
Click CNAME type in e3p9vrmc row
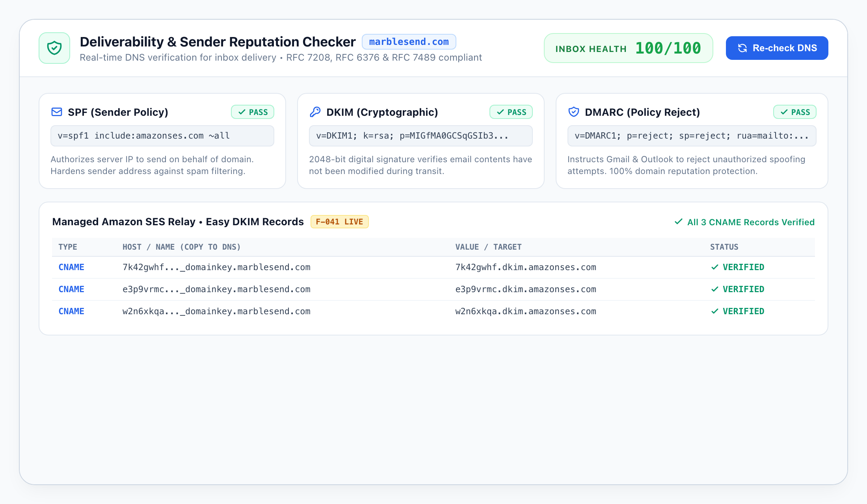(71, 289)
